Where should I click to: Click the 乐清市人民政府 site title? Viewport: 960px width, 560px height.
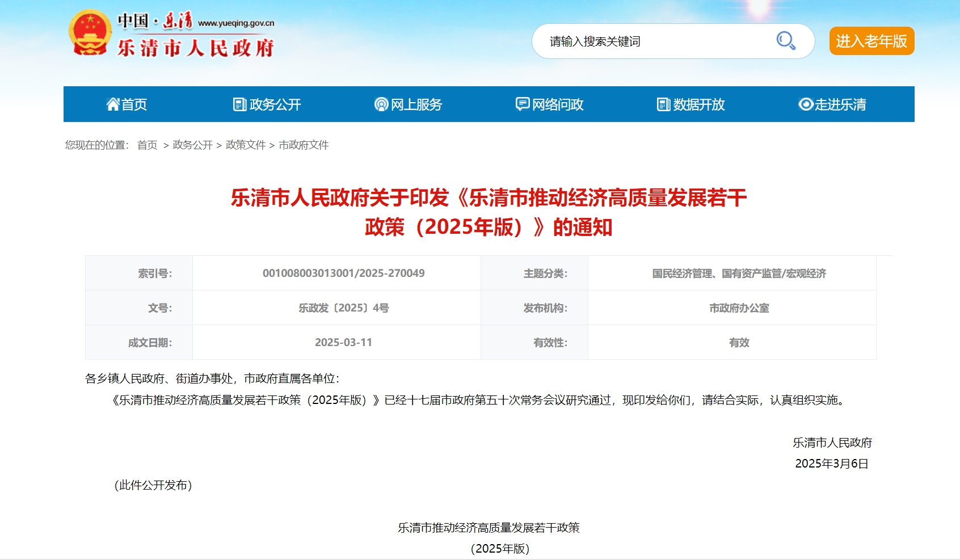pos(196,48)
